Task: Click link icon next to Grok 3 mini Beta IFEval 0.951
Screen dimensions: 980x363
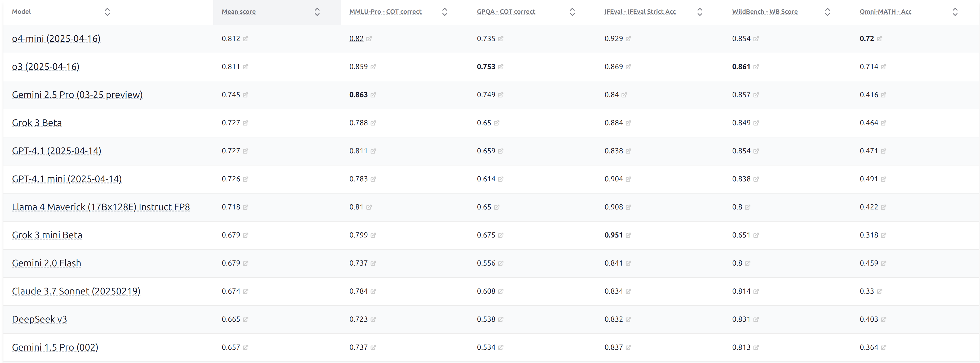Action: coord(628,235)
